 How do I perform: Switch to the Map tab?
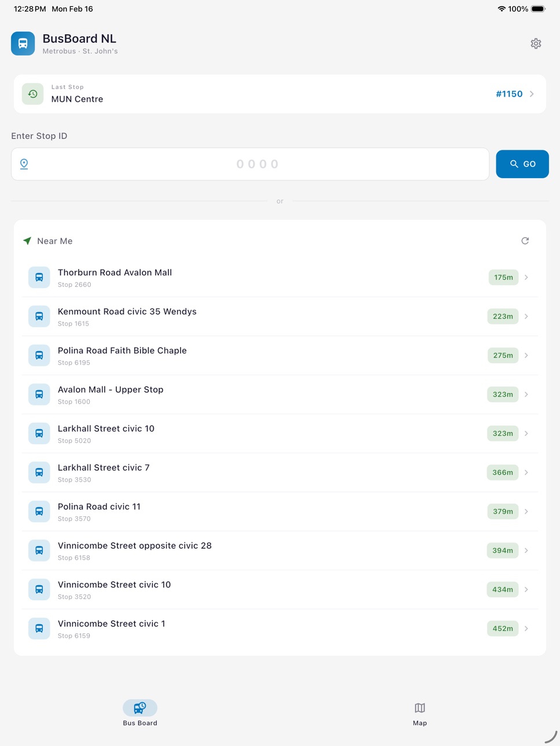[x=420, y=714]
